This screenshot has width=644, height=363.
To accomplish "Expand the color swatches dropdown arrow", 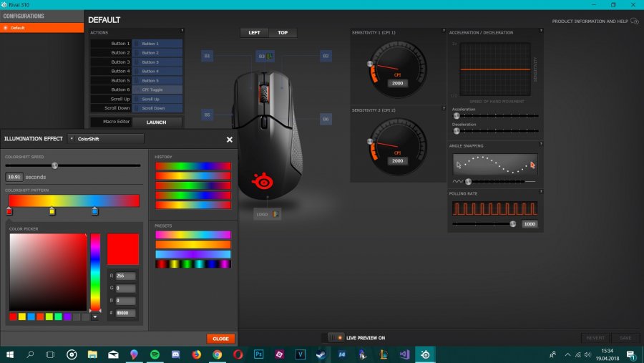I will (x=95, y=316).
